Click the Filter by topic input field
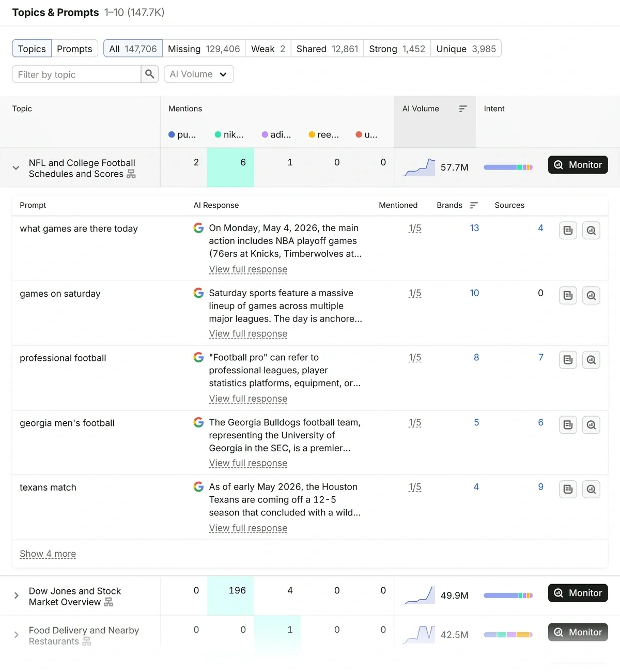The height and width of the screenshot is (672, 620). (76, 74)
